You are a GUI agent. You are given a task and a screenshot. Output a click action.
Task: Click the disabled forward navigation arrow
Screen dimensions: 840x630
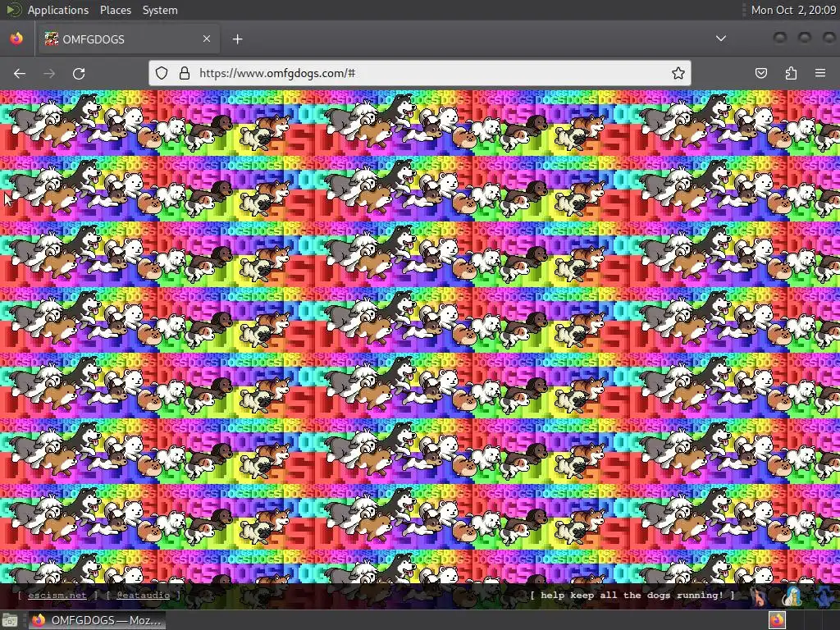click(x=49, y=73)
